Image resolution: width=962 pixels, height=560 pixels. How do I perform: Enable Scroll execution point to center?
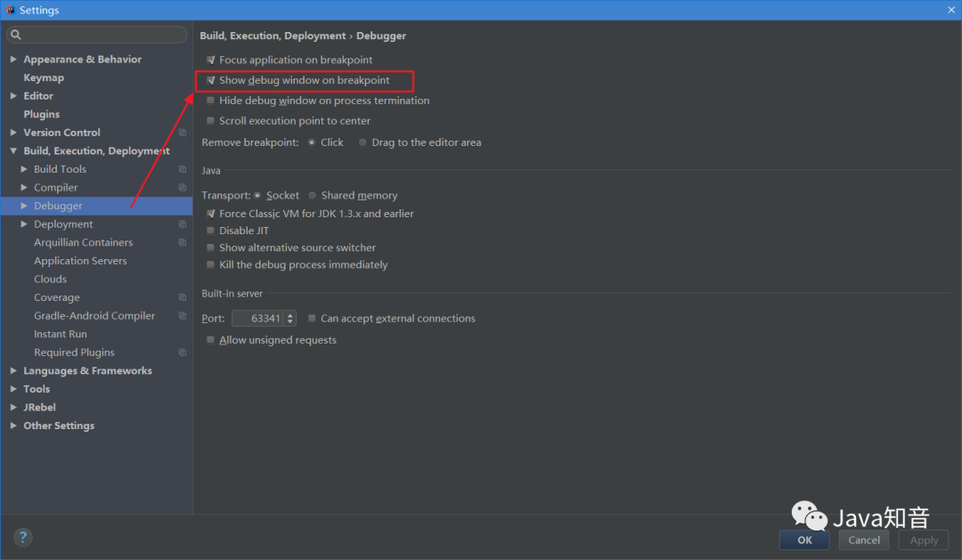click(210, 121)
